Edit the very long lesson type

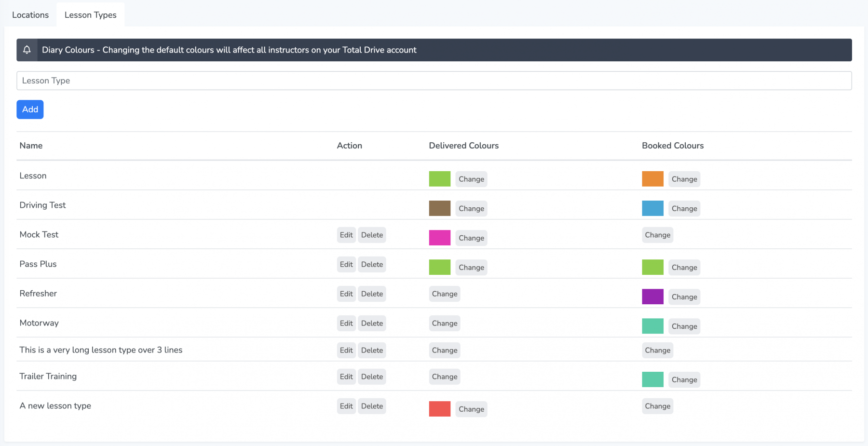346,350
